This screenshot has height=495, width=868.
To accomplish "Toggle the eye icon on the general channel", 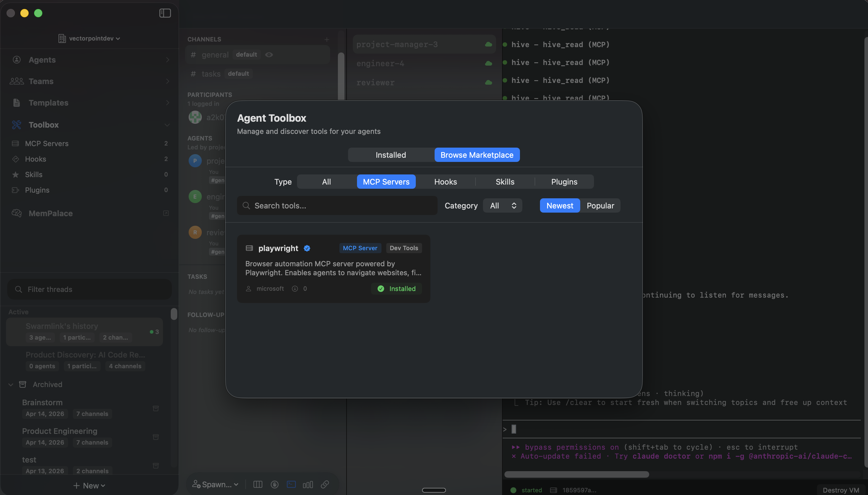I will (x=269, y=54).
